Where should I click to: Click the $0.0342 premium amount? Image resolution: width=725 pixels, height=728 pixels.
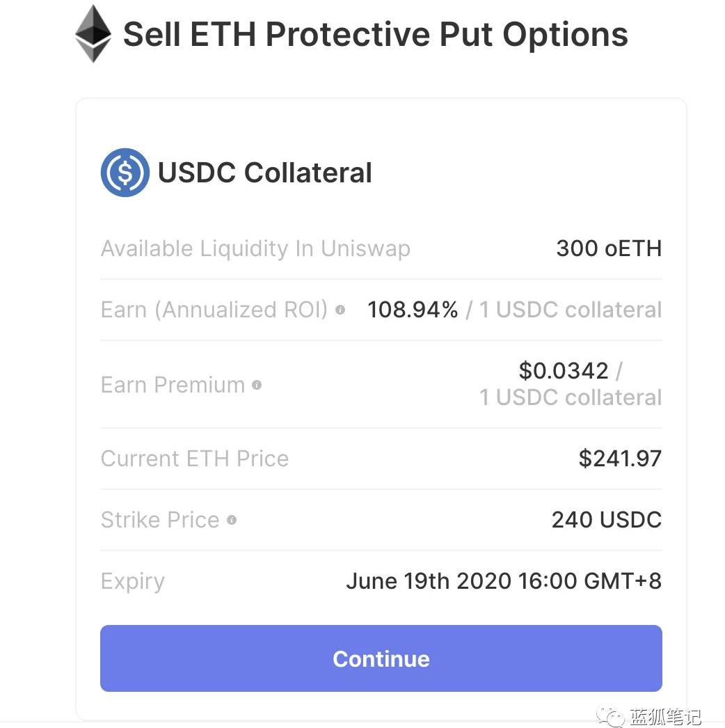(563, 370)
